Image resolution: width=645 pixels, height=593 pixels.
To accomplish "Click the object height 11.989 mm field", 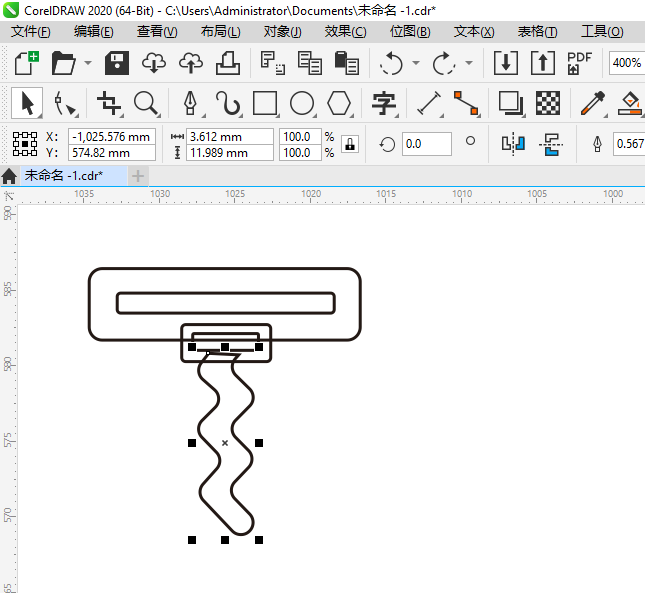I will coord(230,153).
